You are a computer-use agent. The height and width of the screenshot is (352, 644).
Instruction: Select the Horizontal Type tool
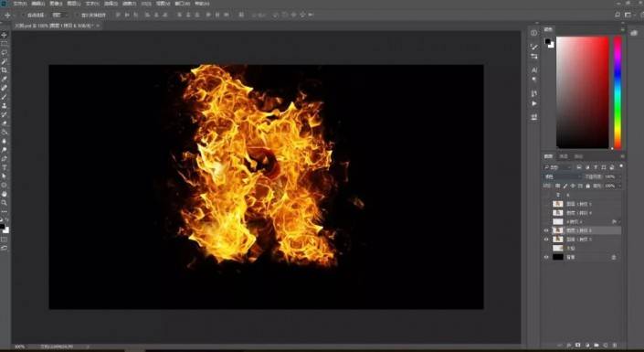(x=5, y=167)
